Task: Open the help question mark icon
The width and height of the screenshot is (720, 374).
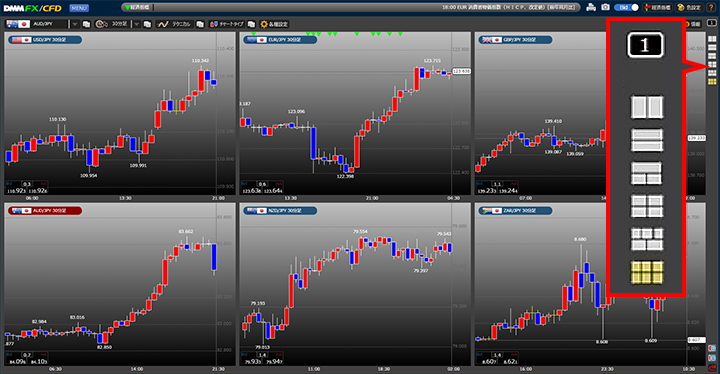Action: click(710, 7)
